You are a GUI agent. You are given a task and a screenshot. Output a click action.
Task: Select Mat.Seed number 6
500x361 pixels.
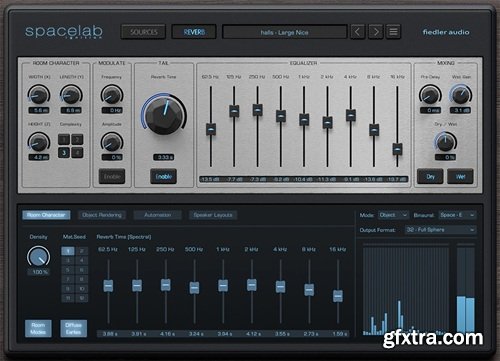click(x=82, y=270)
